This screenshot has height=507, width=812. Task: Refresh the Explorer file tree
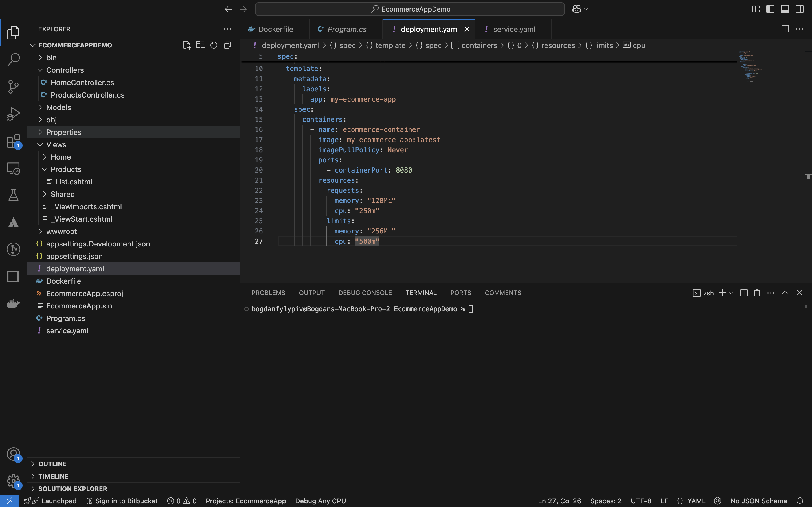coord(214,45)
